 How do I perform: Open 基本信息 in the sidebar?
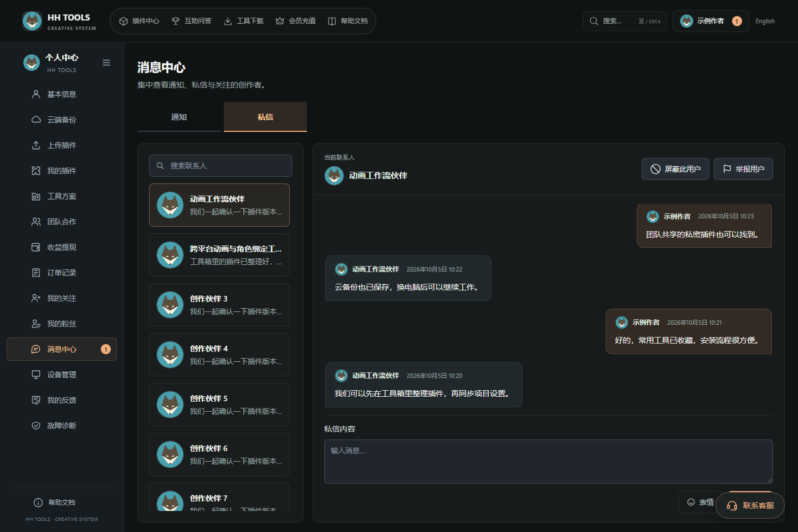pyautogui.click(x=62, y=94)
